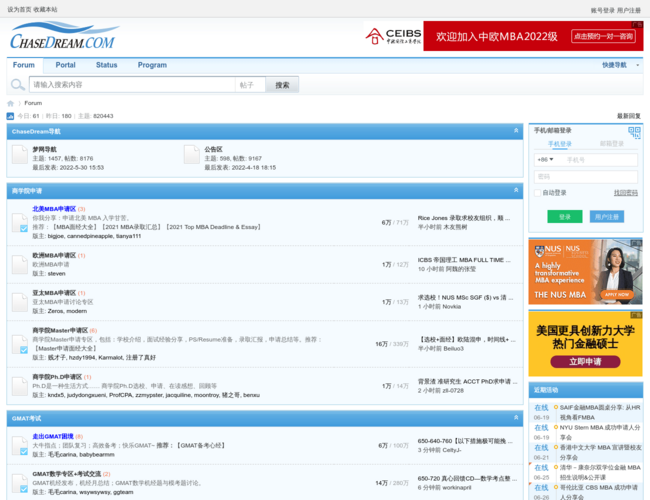Click the home icon in breadcrumb

tap(11, 103)
